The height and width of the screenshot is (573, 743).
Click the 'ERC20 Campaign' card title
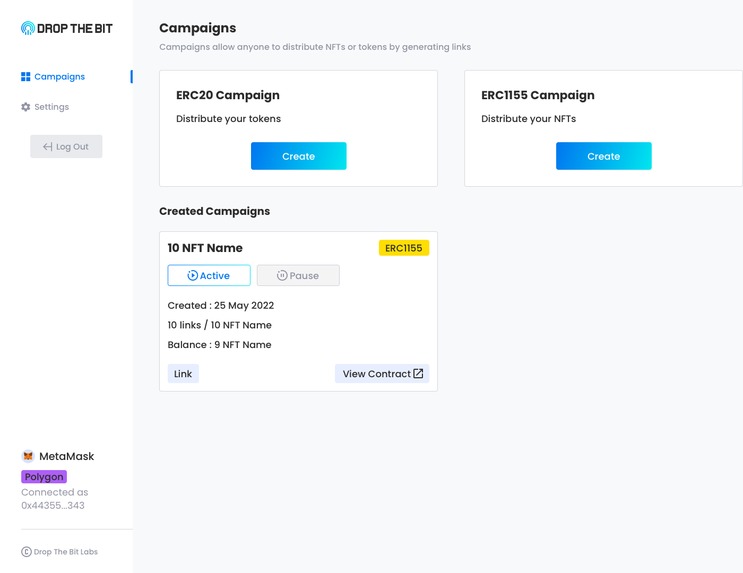(x=228, y=95)
